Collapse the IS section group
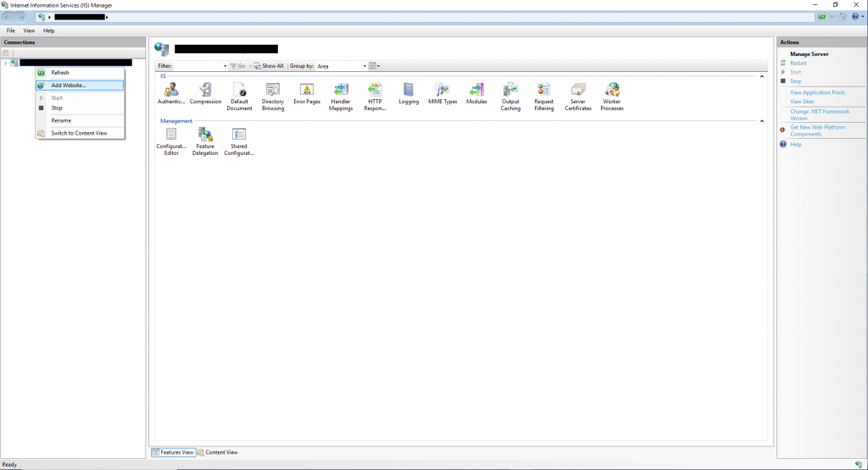868x470 pixels. tap(760, 76)
